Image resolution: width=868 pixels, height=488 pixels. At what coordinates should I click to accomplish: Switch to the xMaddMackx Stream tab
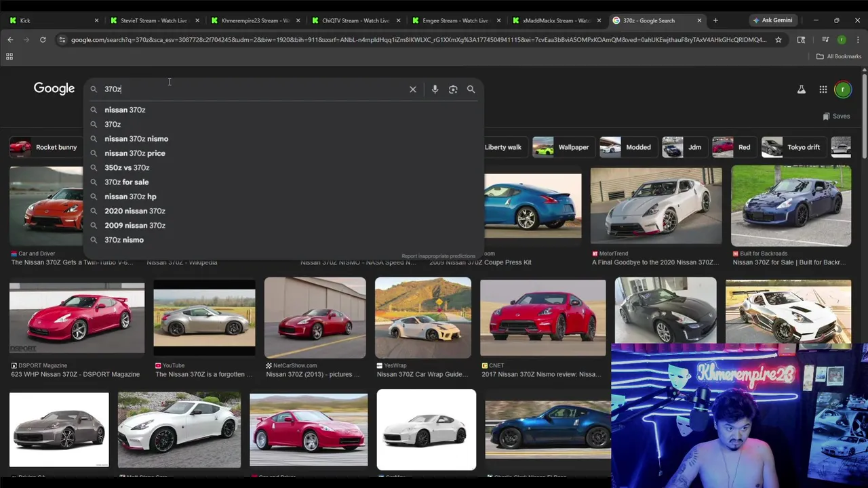(x=556, y=20)
